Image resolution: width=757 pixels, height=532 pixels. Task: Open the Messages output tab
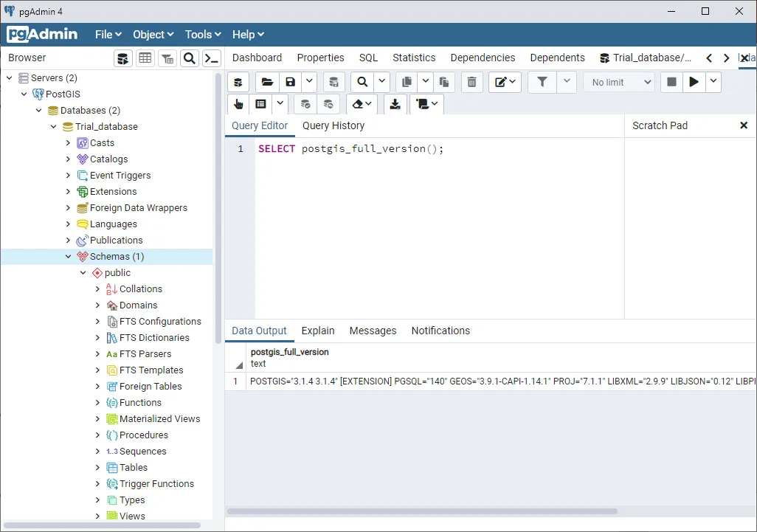click(x=373, y=331)
